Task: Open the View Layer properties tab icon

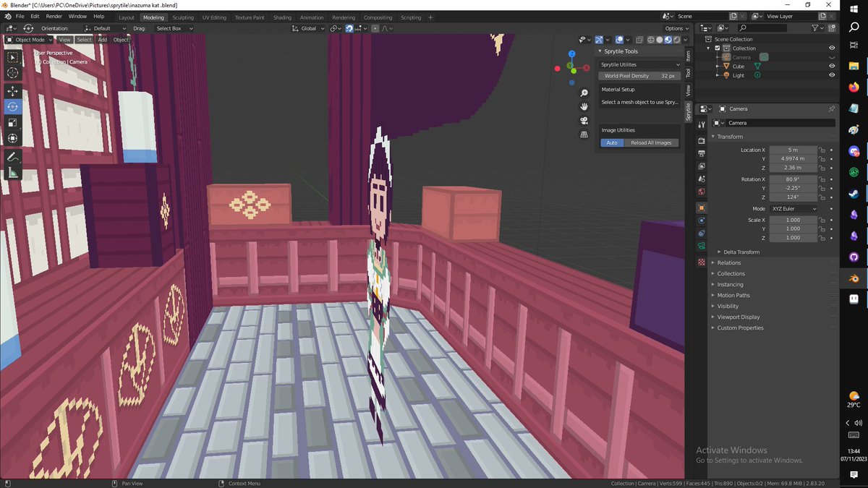Action: coord(701,166)
